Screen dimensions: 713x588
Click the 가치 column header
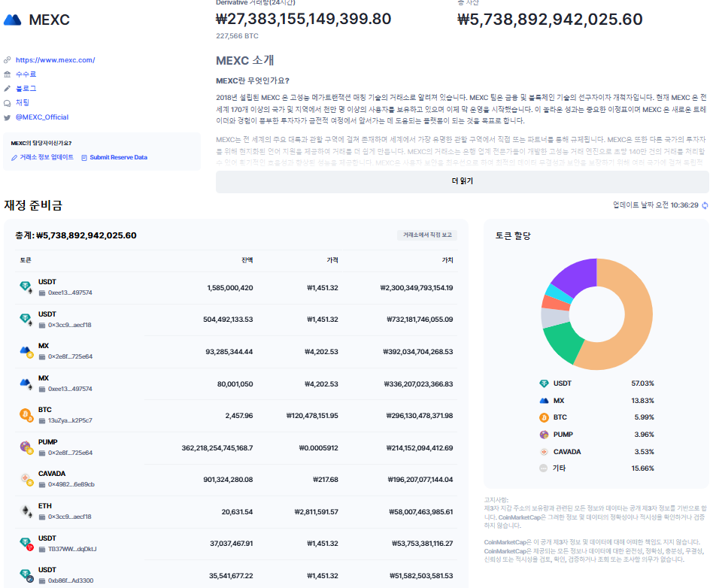448,260
